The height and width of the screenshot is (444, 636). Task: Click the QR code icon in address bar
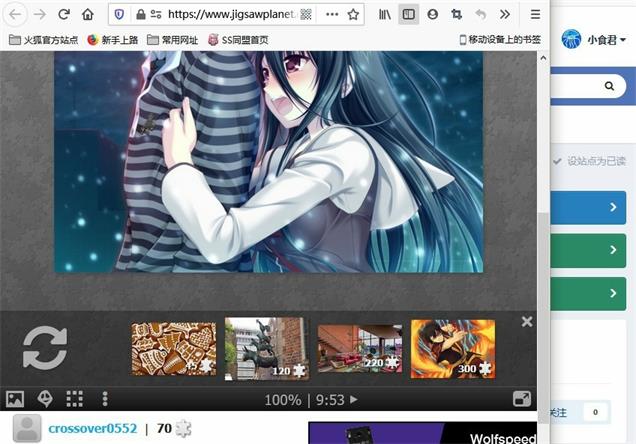(x=306, y=15)
